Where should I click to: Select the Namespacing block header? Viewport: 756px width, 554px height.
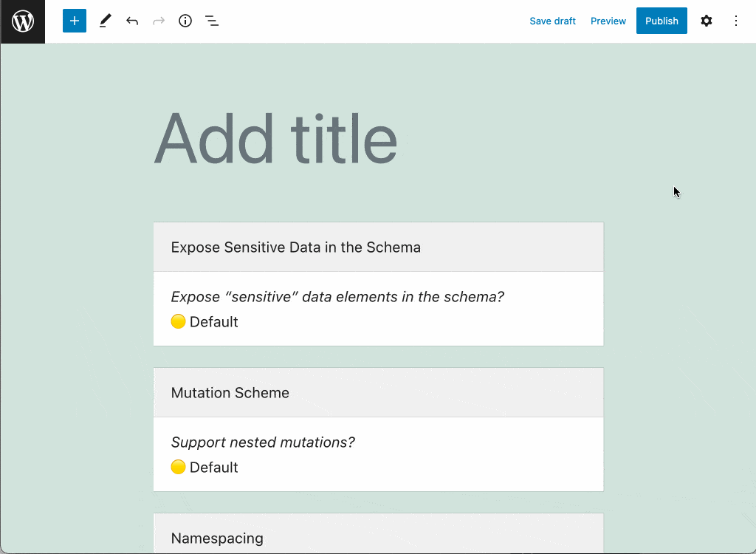click(x=379, y=534)
